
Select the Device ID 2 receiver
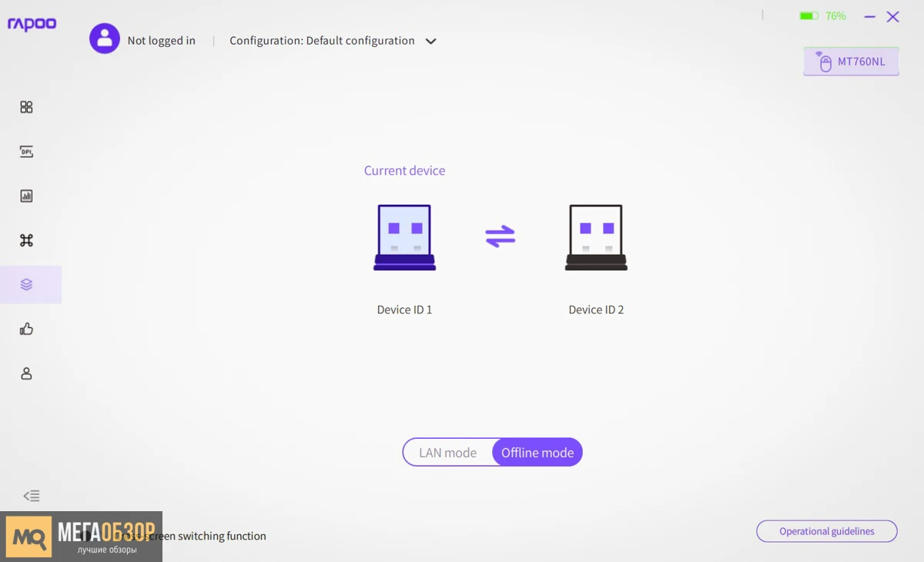596,238
